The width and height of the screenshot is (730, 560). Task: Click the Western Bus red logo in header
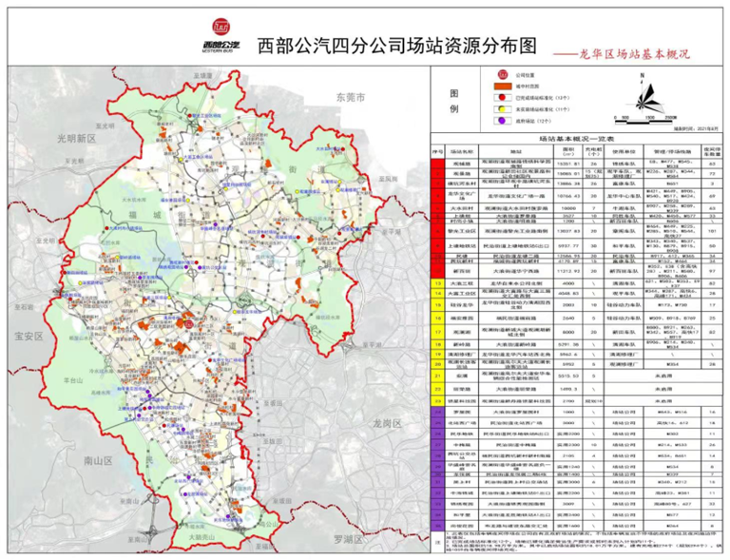(x=221, y=27)
